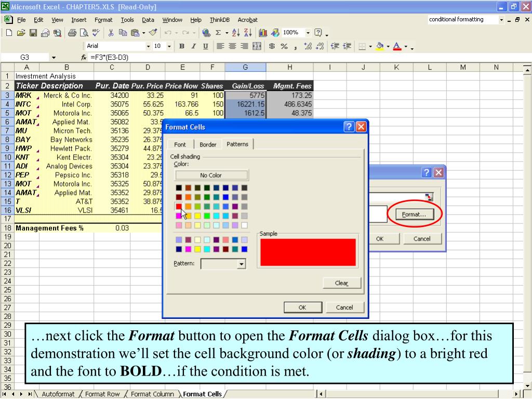Open the Fill Color dropdown arrow
The height and width of the screenshot is (399, 532).
pyautogui.click(x=388, y=46)
